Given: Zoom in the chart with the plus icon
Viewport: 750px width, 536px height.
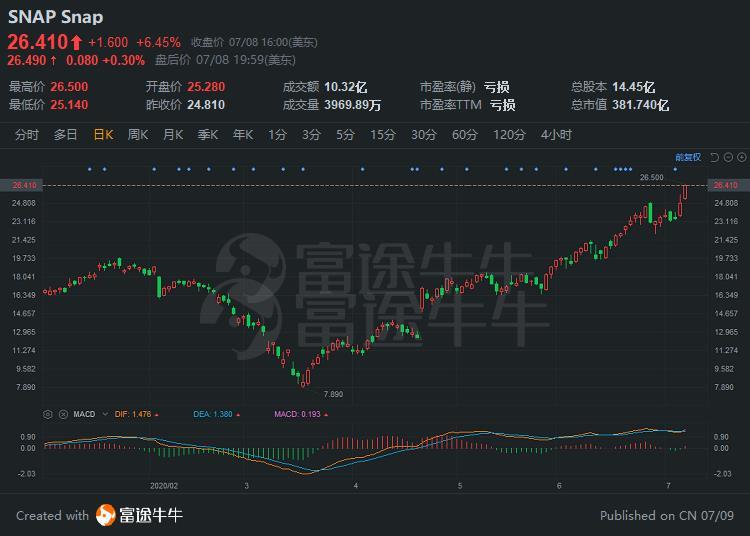Looking at the screenshot, I should 742,157.
